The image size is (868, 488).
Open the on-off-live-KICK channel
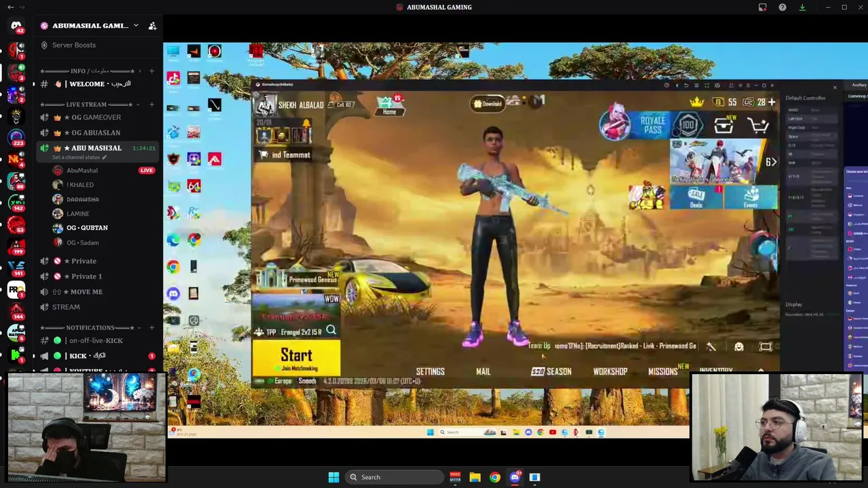[98, 341]
